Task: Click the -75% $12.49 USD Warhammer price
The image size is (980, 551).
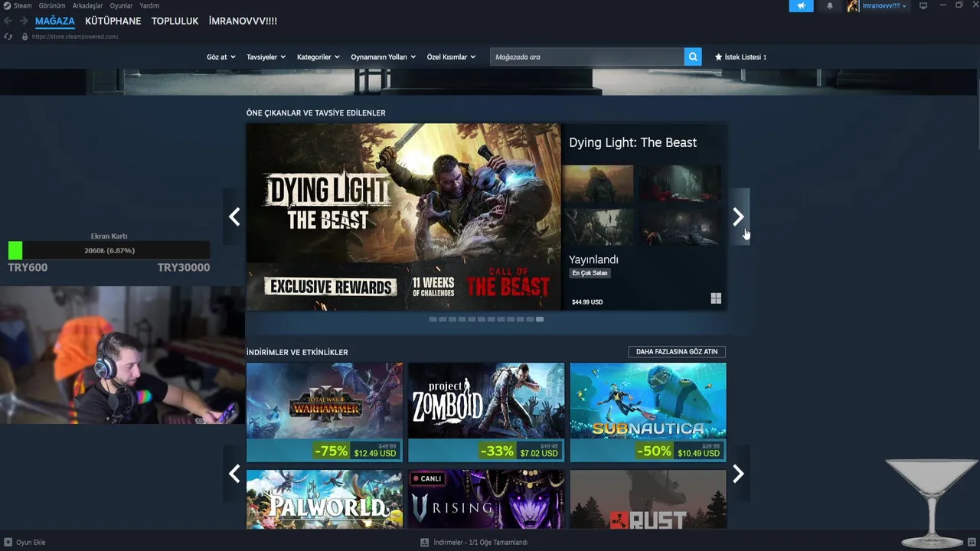Action: 356,452
